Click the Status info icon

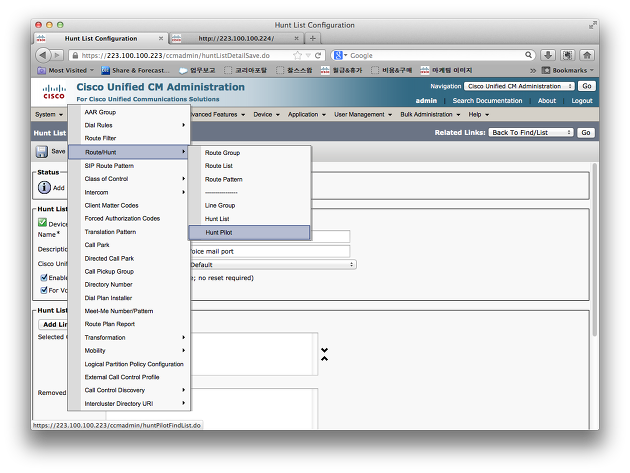[x=44, y=187]
